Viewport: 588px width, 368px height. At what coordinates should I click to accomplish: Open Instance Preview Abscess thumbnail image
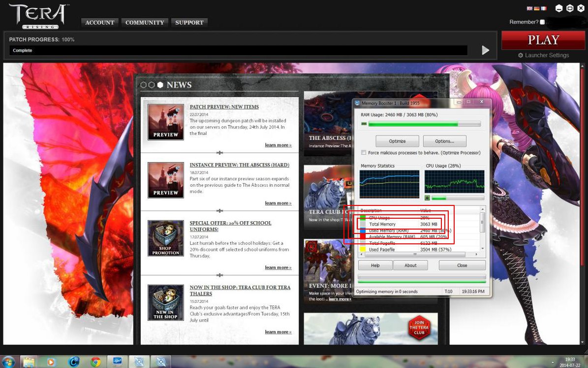166,180
